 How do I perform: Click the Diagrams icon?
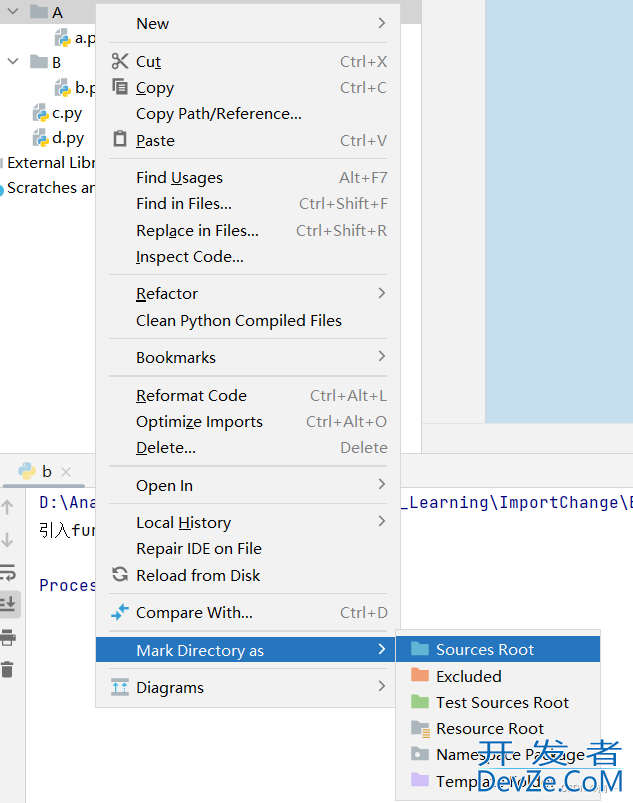point(120,687)
